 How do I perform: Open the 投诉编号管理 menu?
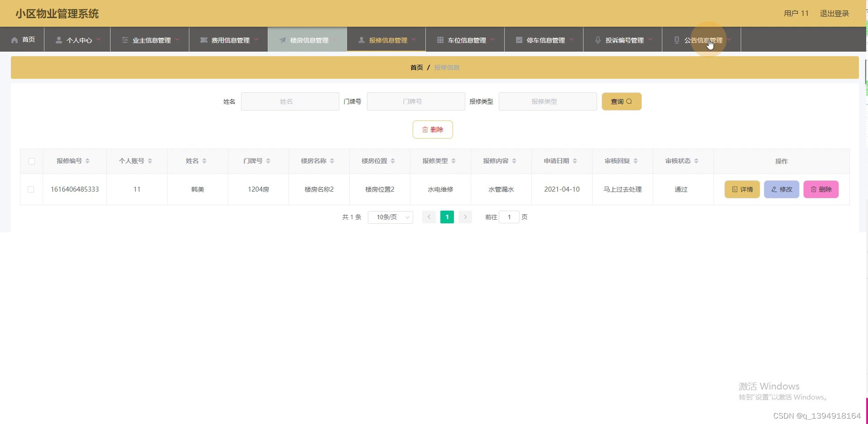[x=623, y=39]
